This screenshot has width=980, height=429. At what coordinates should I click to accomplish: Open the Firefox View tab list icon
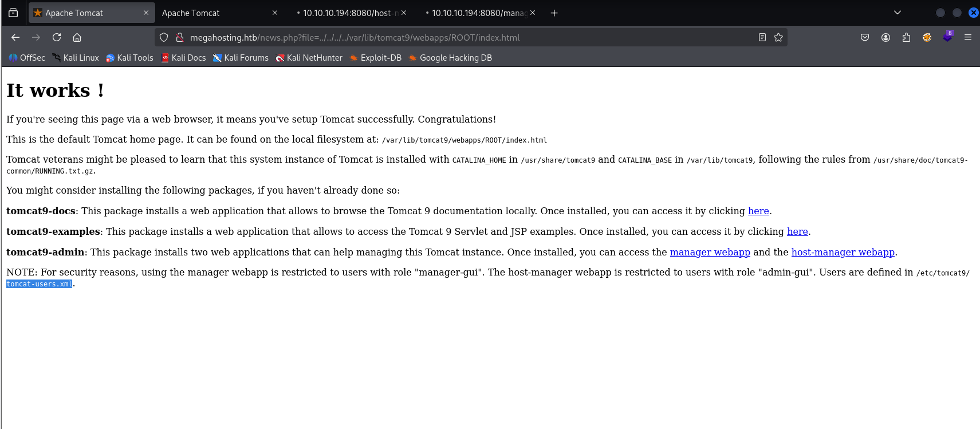(13, 13)
